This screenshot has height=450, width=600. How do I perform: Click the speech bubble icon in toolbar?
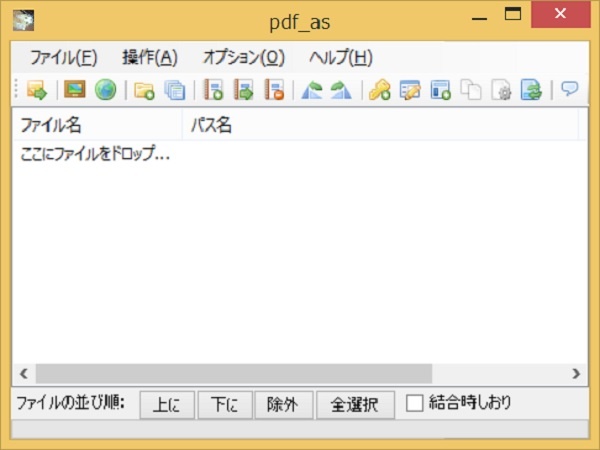tap(569, 90)
